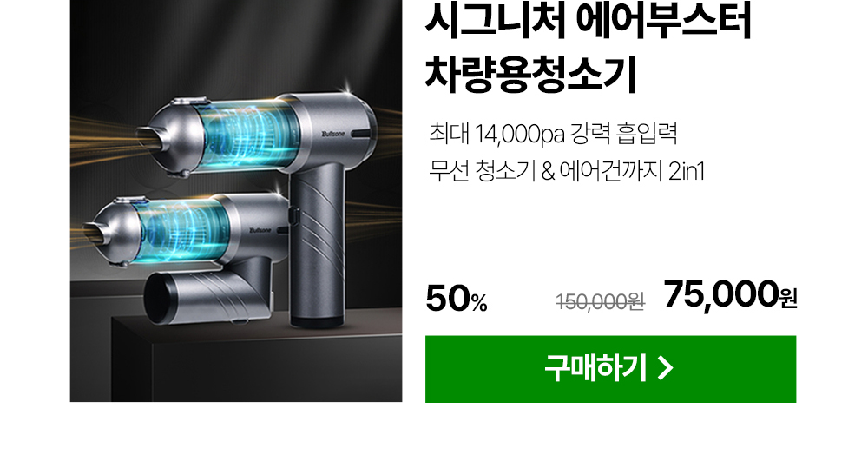The width and height of the screenshot is (868, 468).
Task: Open the 시그니처 에어부스터 product title
Action: [589, 21]
